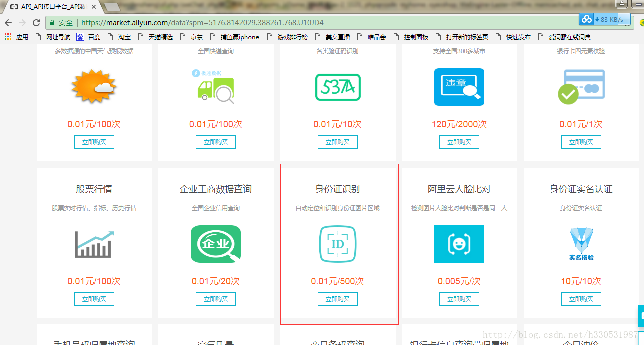
Task: Click 立即购买 for bank card 0.01元/1次
Action: click(581, 142)
